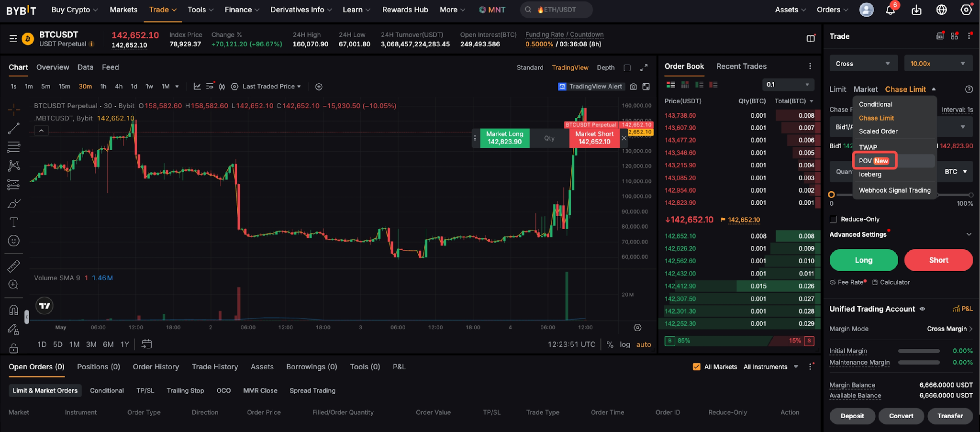The height and width of the screenshot is (432, 980).
Task: Click the Deposit button
Action: click(x=852, y=416)
